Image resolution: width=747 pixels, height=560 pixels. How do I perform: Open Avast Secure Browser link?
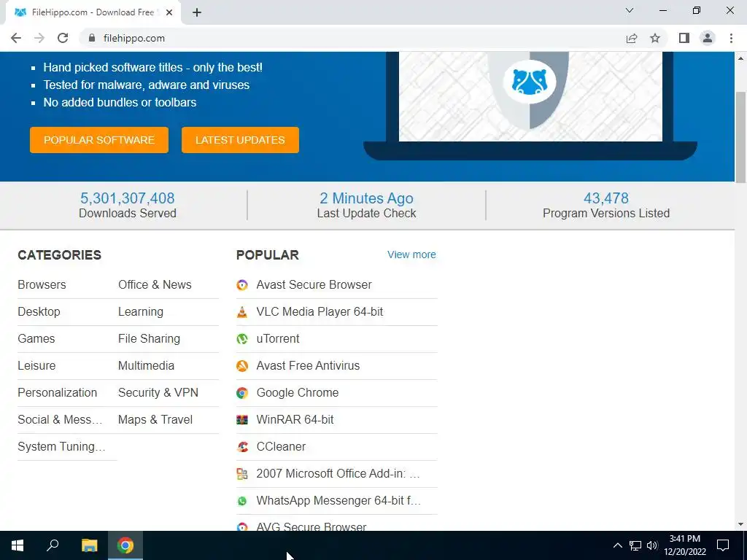coord(314,285)
